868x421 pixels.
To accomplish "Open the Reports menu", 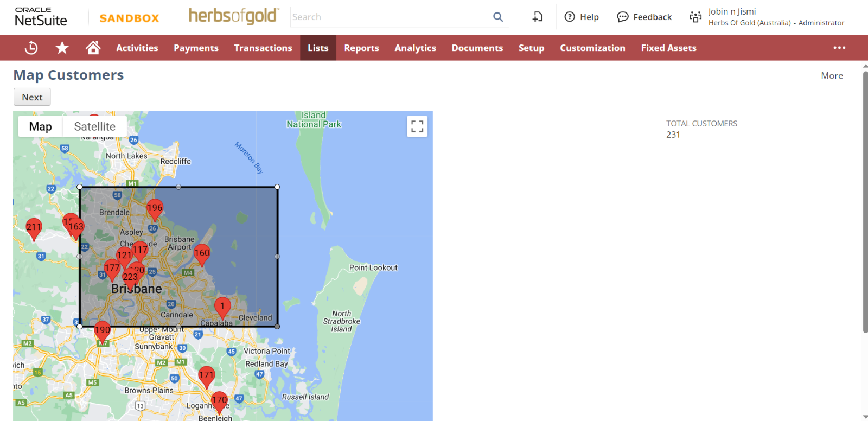I will [x=361, y=48].
